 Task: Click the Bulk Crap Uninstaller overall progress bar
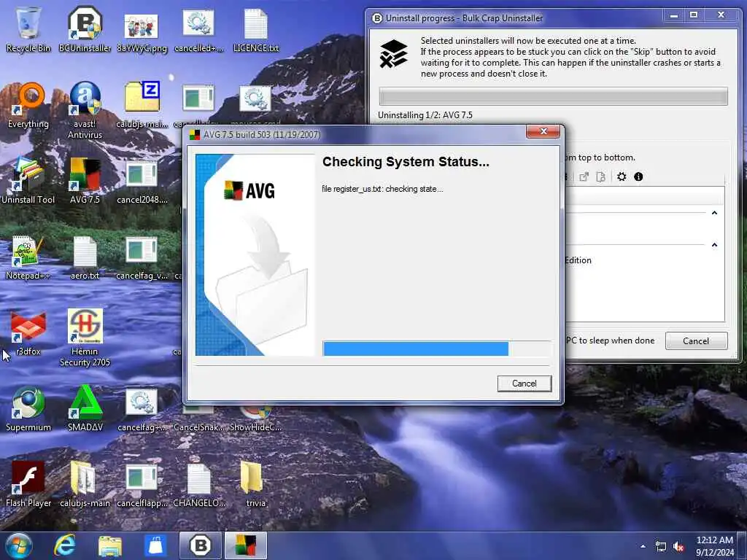(553, 96)
